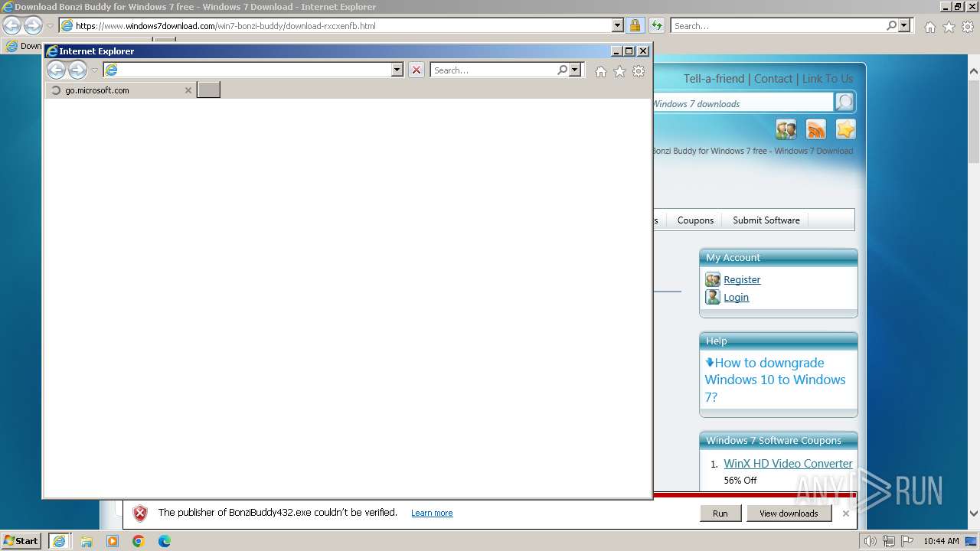Screen dimensions: 980x551
Task: Click the Windows 7 downloads search field
Action: 743,103
